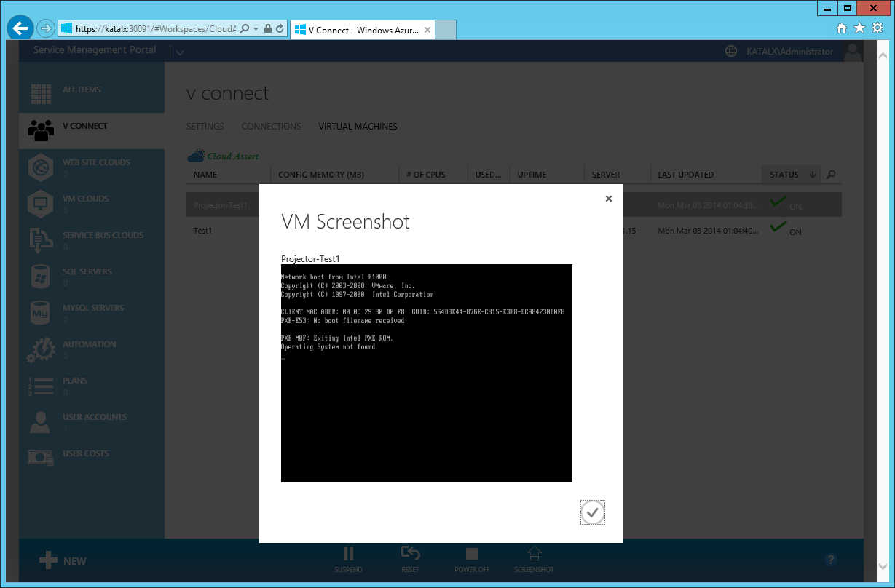This screenshot has height=588, width=895.
Task: Open the browser Tools gear
Action: pos(877,28)
